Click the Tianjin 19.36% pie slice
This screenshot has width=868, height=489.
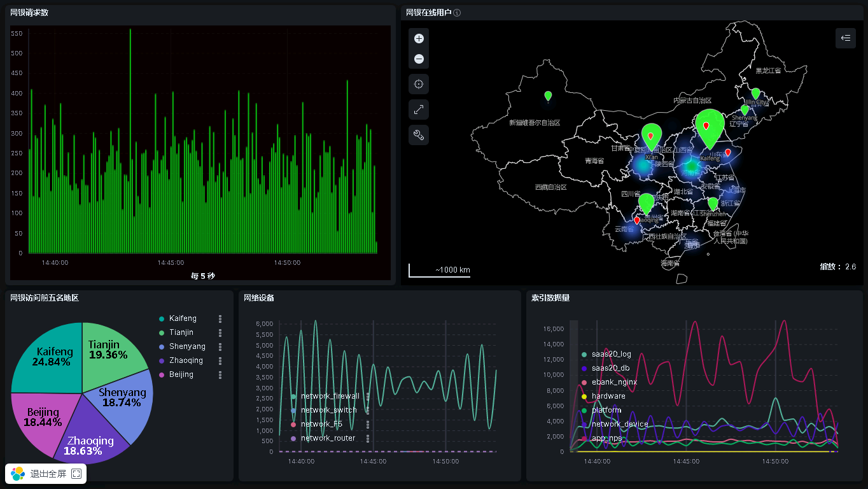click(115, 350)
